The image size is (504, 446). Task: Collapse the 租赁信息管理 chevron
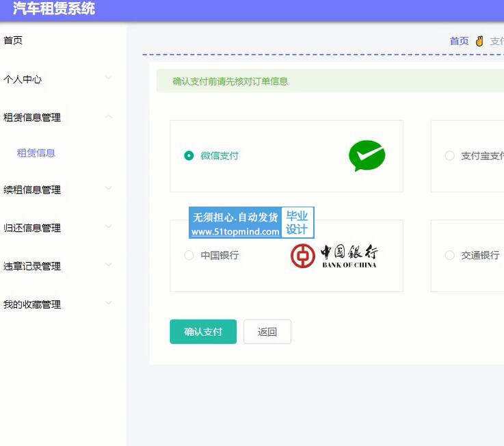point(109,116)
